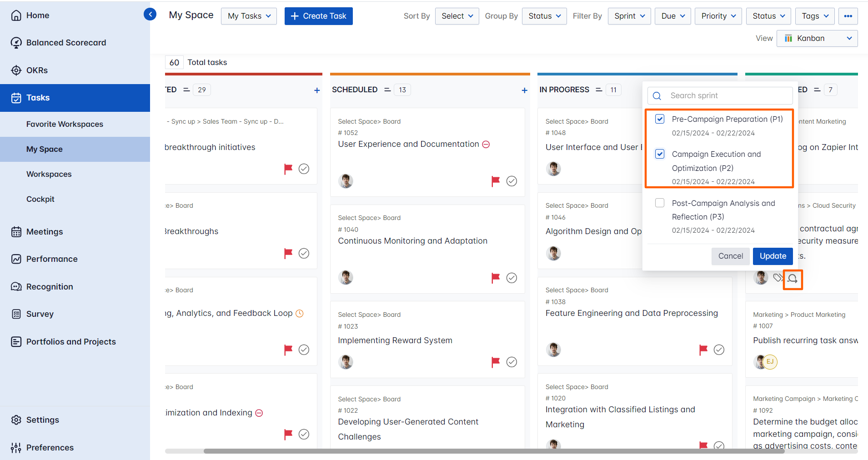868x460 pixels.
Task: Mark Implementing Reward System task complete
Action: [x=512, y=362]
